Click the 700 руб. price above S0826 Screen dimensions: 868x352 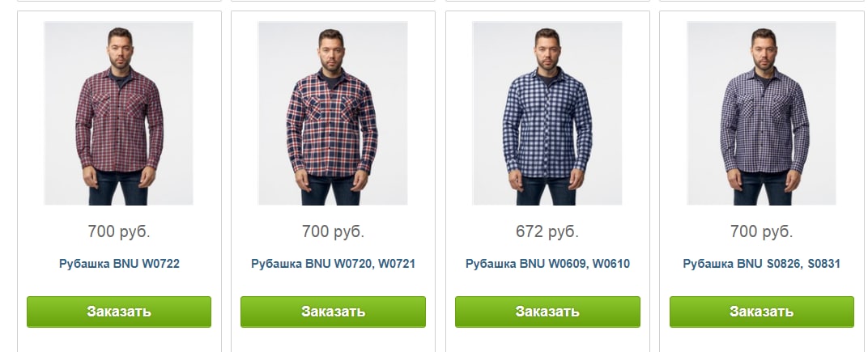pos(761,231)
